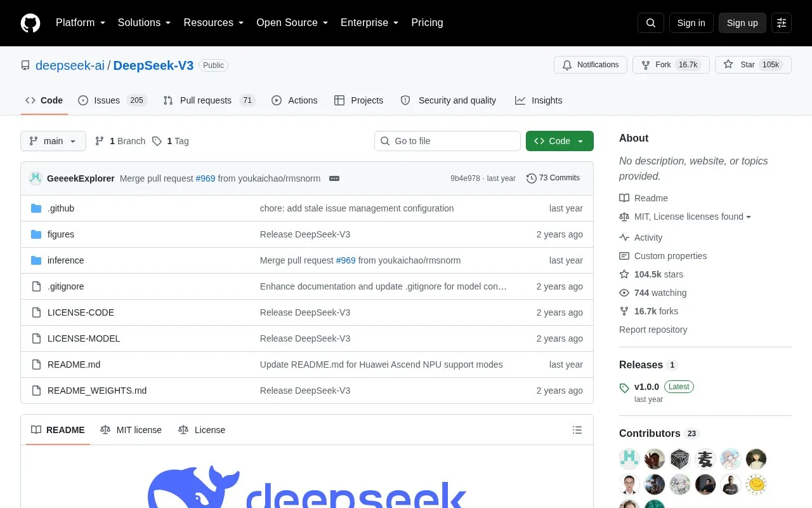Image resolution: width=812 pixels, height=508 pixels.
Task: Click the Sign in button
Action: (x=691, y=23)
